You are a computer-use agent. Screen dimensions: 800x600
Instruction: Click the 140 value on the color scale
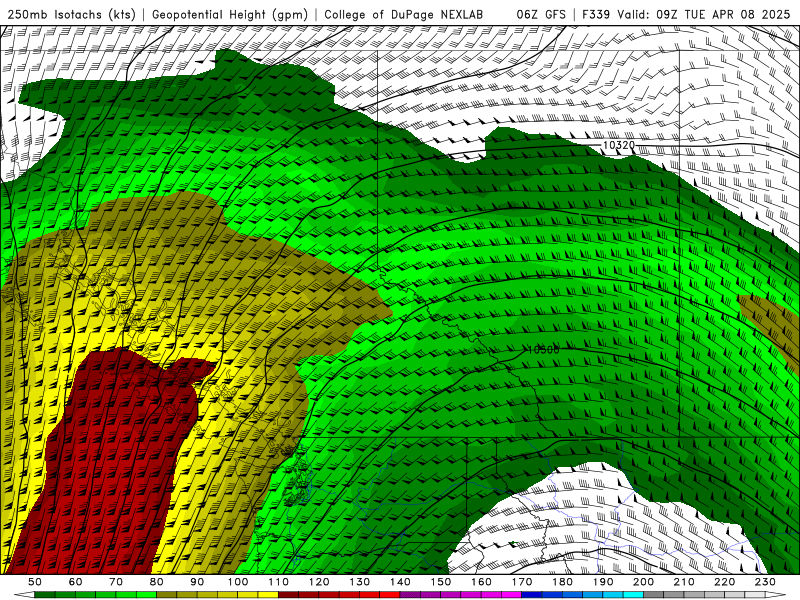tap(401, 582)
